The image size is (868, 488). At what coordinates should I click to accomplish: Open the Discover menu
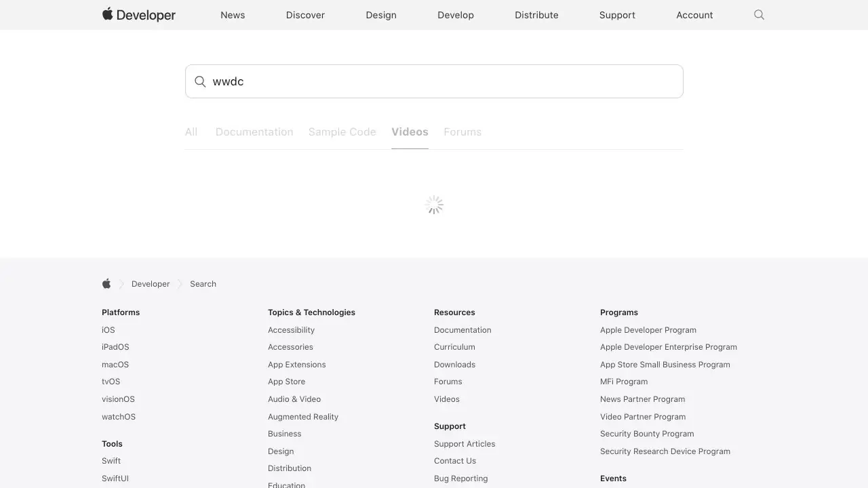(305, 15)
